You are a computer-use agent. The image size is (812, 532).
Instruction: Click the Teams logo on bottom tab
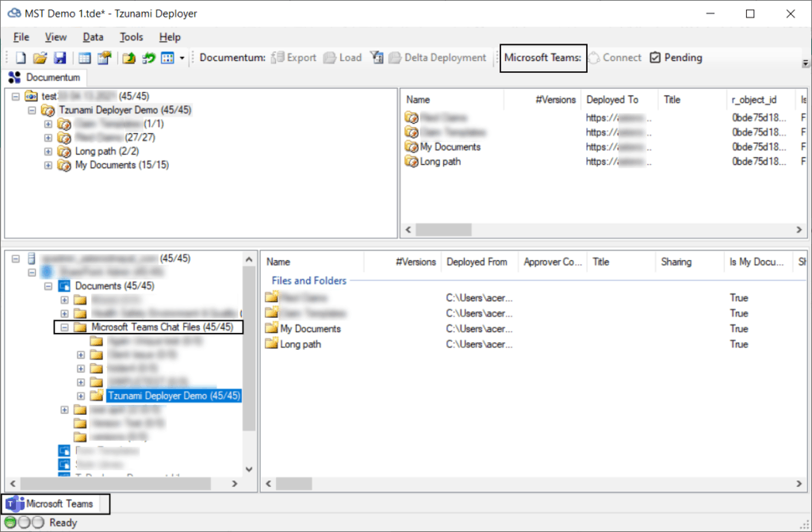point(15,503)
